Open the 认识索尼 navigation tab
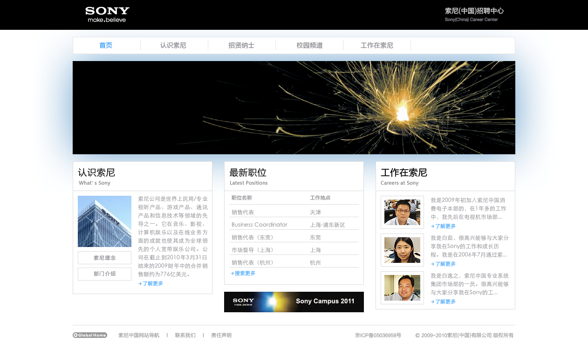This screenshot has height=364, width=588. (173, 46)
